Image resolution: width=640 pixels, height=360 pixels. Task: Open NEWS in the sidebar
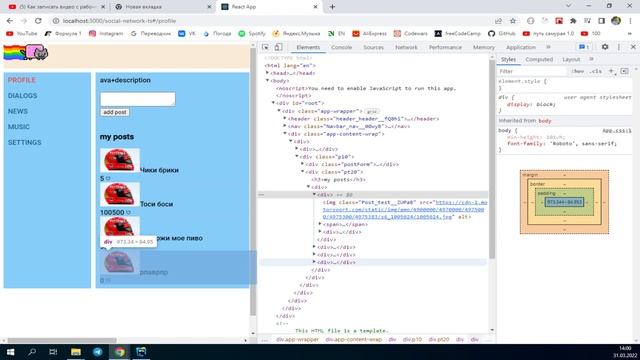(x=18, y=111)
